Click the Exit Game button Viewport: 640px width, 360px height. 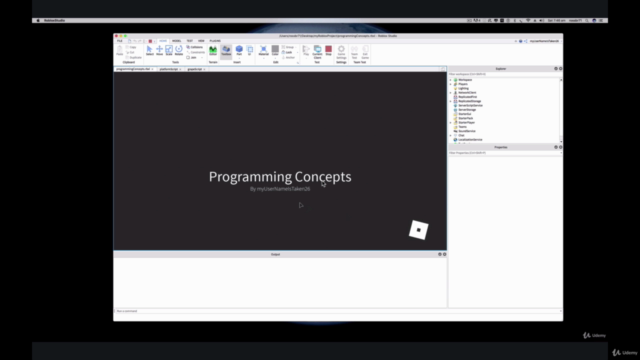(365, 52)
